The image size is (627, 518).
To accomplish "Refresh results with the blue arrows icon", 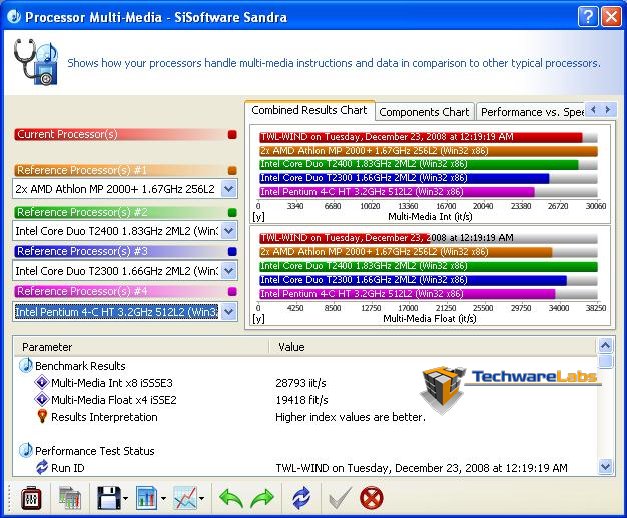I will (x=301, y=498).
